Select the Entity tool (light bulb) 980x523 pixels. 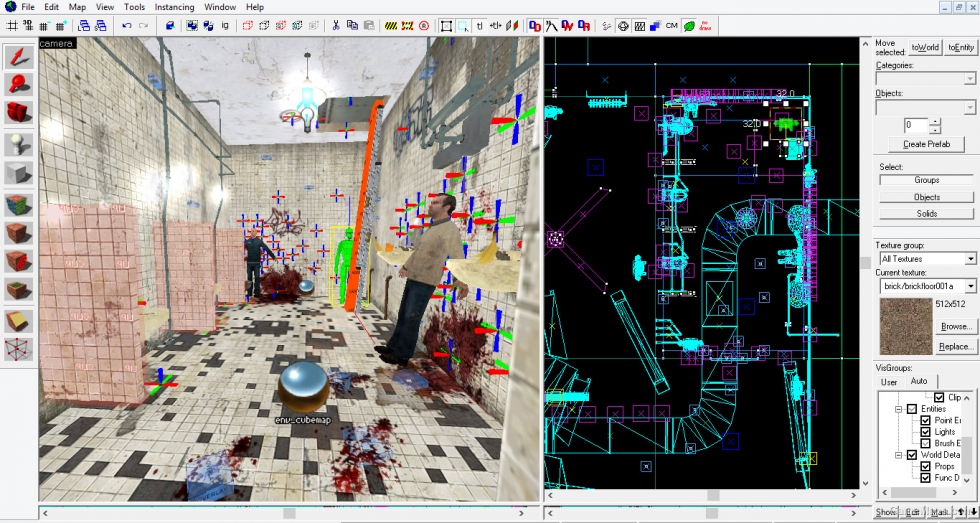19,144
